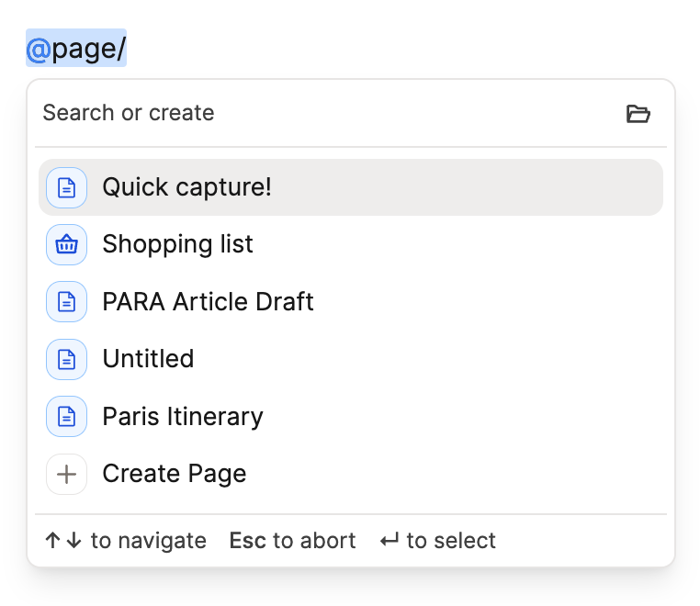Click the Shopping list basket icon
The width and height of the screenshot is (700, 606).
click(66, 244)
